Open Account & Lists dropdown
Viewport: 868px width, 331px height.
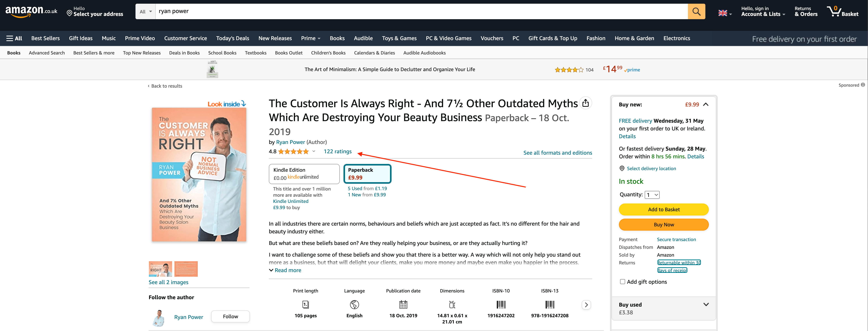(x=763, y=11)
